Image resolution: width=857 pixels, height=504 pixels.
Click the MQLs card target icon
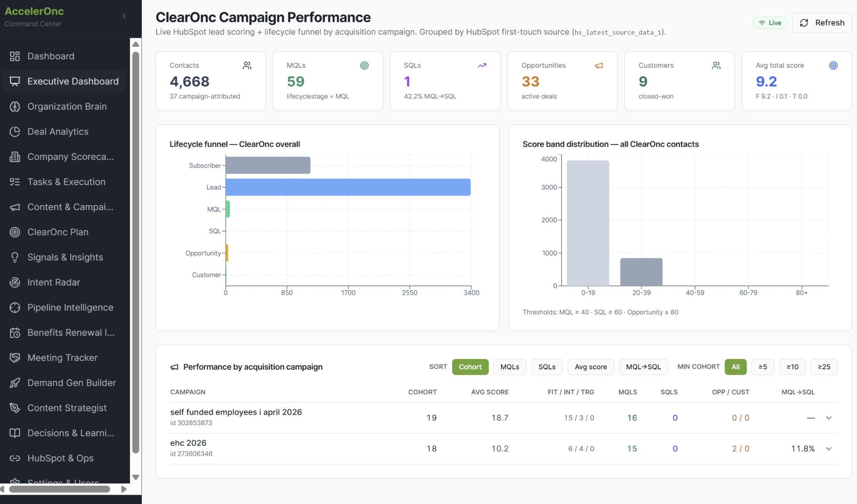364,66
